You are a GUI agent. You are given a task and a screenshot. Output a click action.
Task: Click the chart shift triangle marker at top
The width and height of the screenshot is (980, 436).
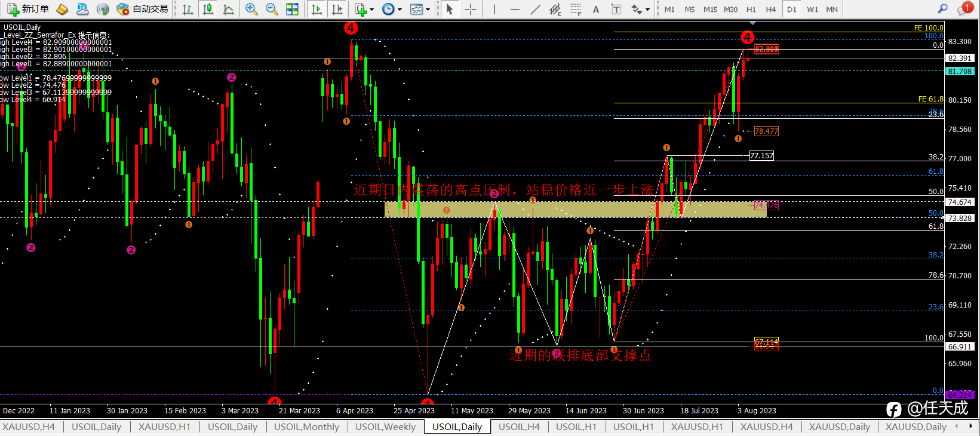tap(752, 23)
